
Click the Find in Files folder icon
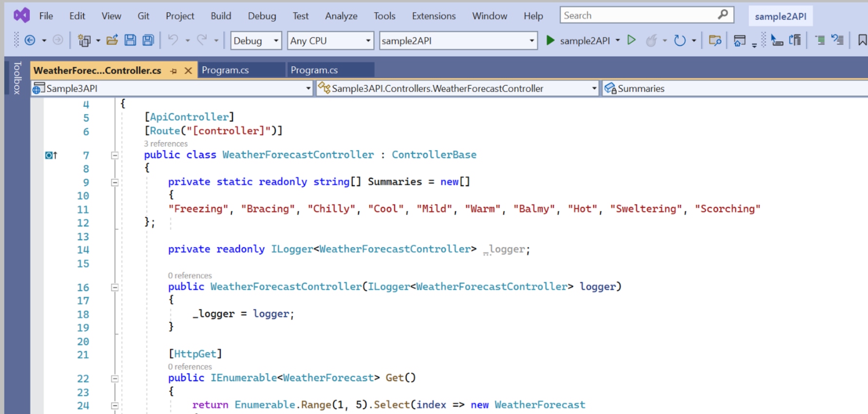pyautogui.click(x=715, y=40)
